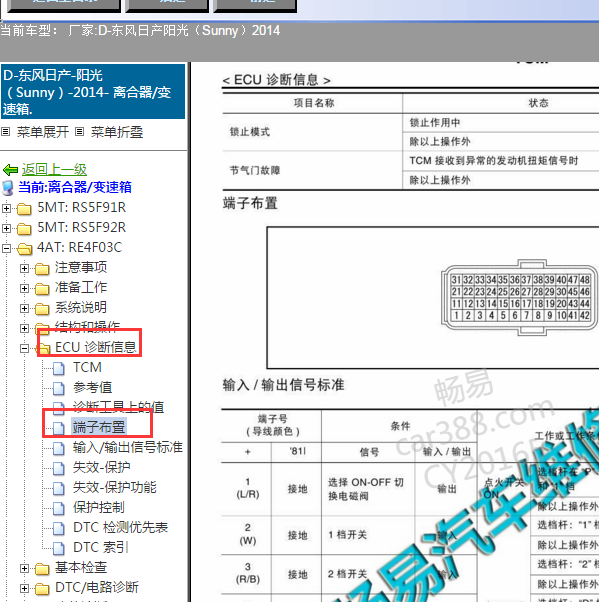This screenshot has height=602, width=599.
Task: Open the 失效-保护 page
Action: 102,467
